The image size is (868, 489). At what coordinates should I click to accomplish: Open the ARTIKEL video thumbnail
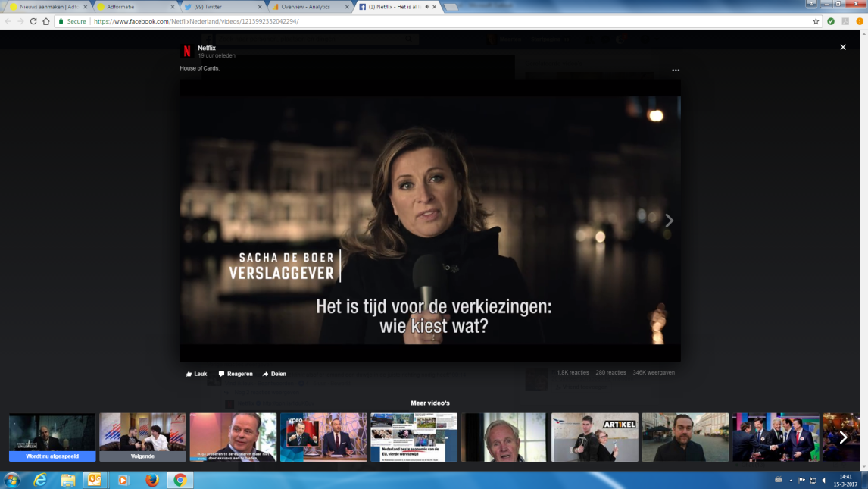pos(595,437)
